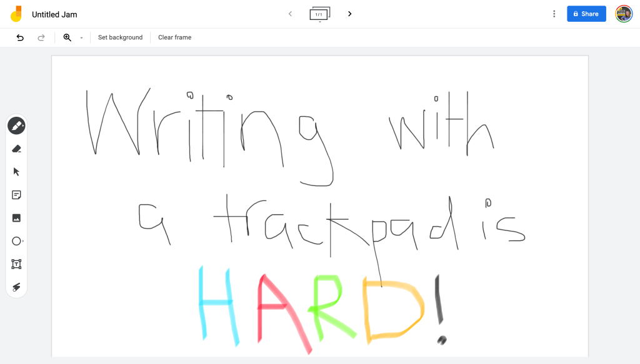Activate the Select tool
The image size is (640, 364).
click(x=16, y=172)
